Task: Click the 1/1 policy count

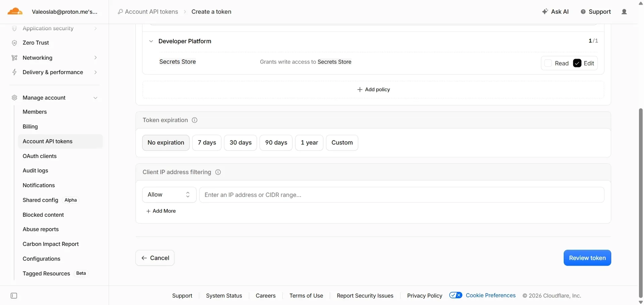Action: (x=593, y=41)
